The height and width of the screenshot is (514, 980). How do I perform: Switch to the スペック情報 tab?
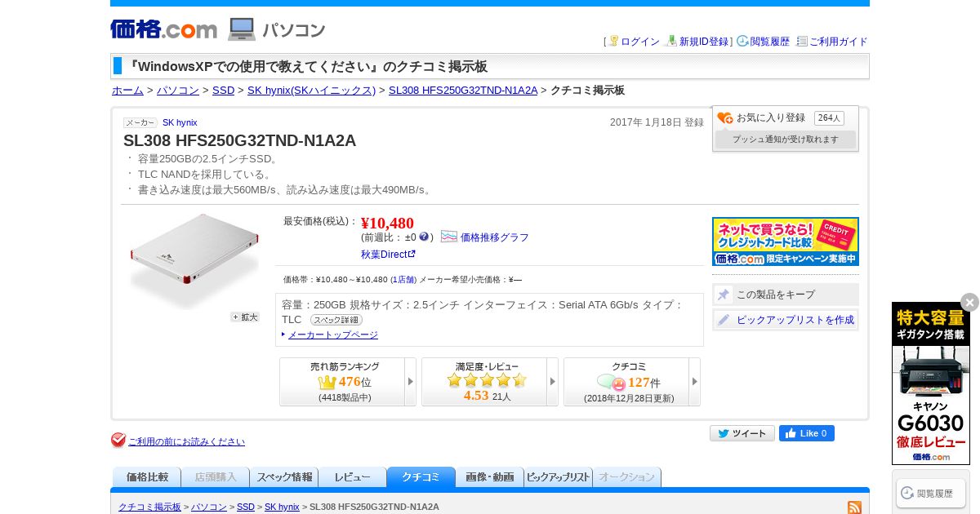(x=284, y=477)
